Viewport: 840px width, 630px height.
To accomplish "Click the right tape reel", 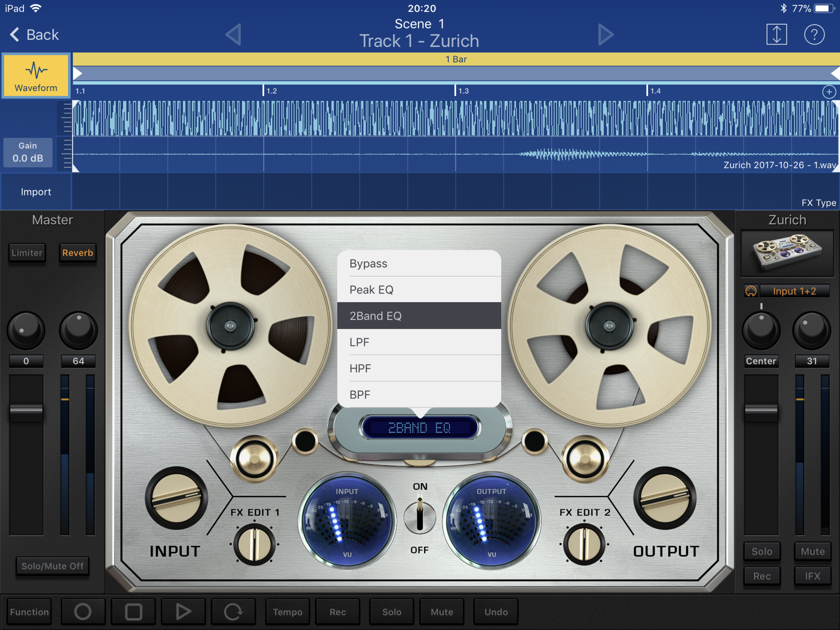I will click(609, 326).
